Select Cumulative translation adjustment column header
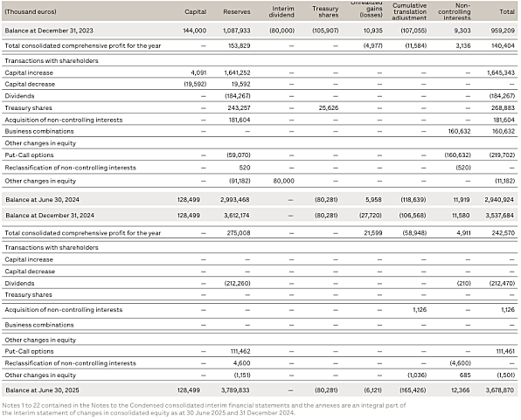The width and height of the screenshot is (521, 420). (x=409, y=11)
